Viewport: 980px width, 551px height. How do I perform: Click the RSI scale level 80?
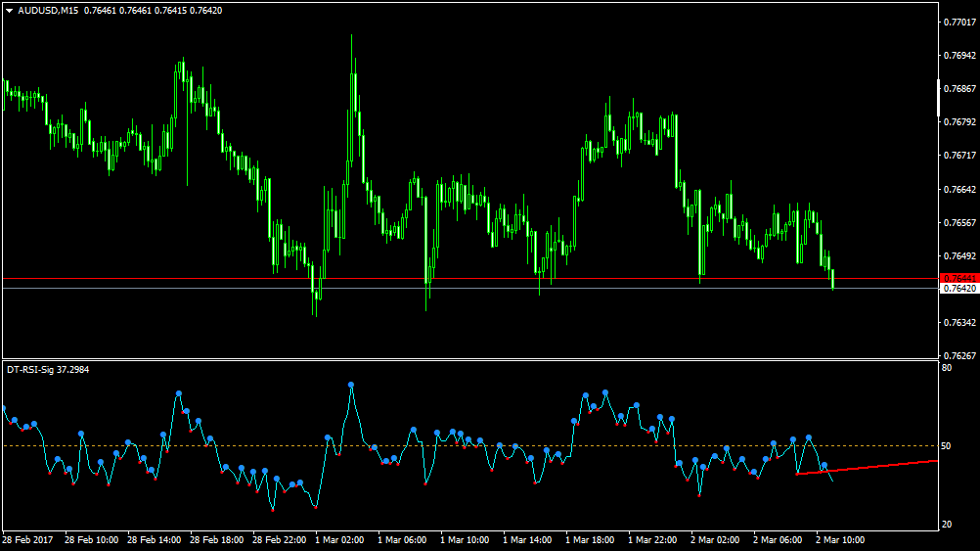946,368
